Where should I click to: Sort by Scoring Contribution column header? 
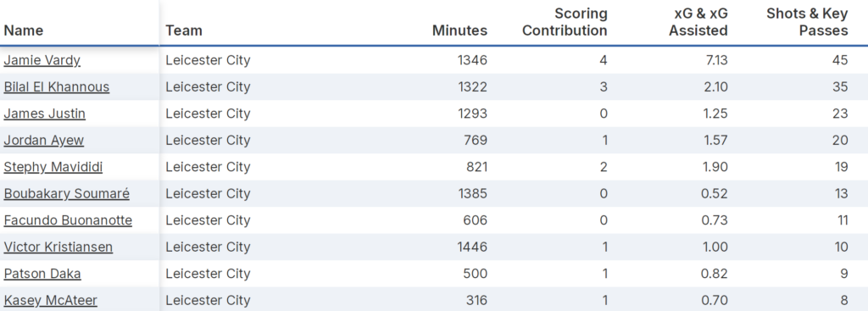tap(565, 22)
